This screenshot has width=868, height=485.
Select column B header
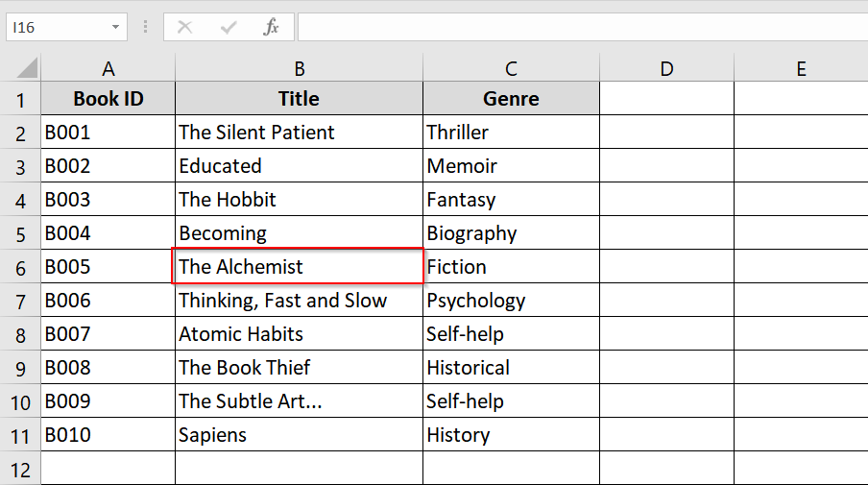299,68
